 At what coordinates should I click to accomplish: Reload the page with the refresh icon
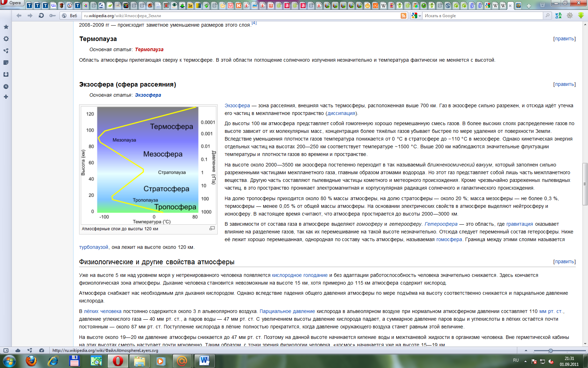click(x=41, y=16)
